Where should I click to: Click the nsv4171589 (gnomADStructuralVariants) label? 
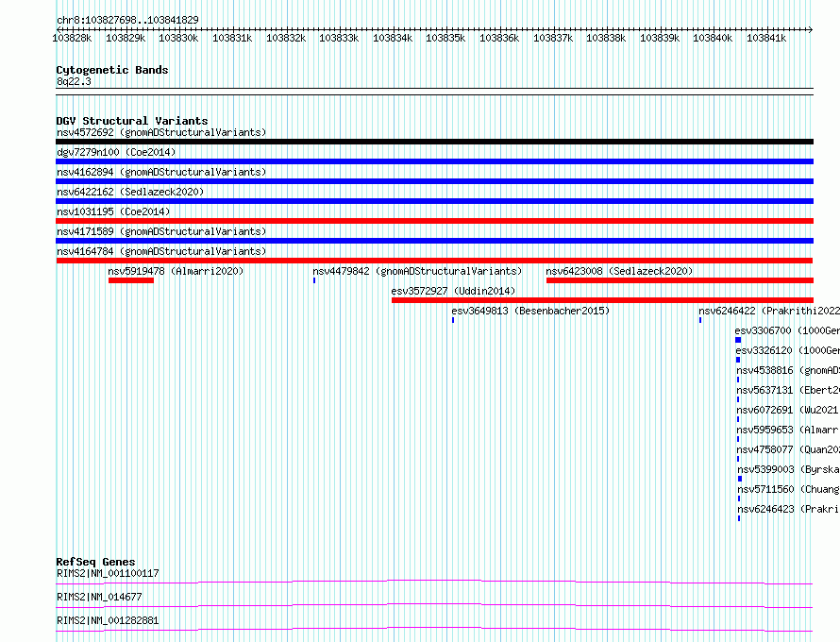coord(161,231)
